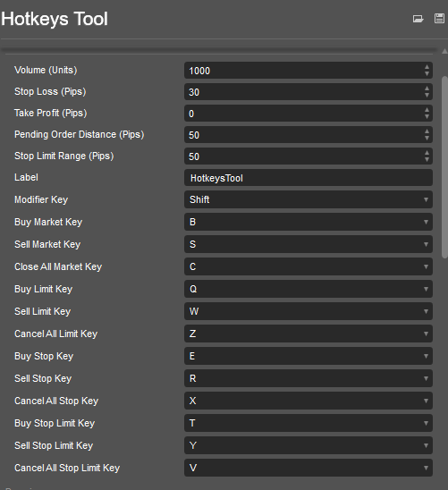Increase Stop Loss (Pips) value
Viewport: 448px width, 490px height.
click(x=427, y=89)
